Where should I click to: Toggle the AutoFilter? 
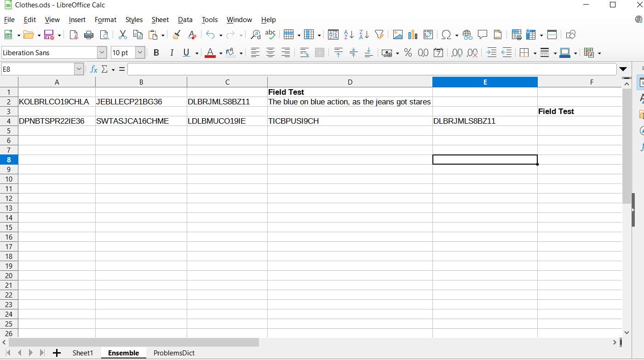click(x=379, y=34)
